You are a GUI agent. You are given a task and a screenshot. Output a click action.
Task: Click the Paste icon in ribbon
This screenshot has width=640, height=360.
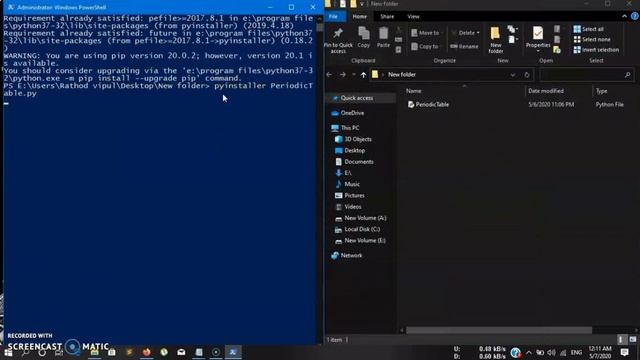pos(383,33)
